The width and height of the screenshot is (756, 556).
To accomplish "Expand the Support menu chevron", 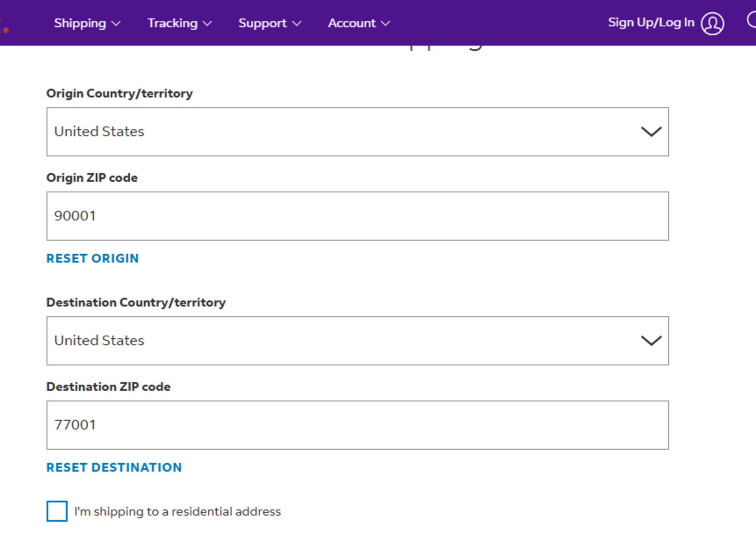I will tap(298, 24).
